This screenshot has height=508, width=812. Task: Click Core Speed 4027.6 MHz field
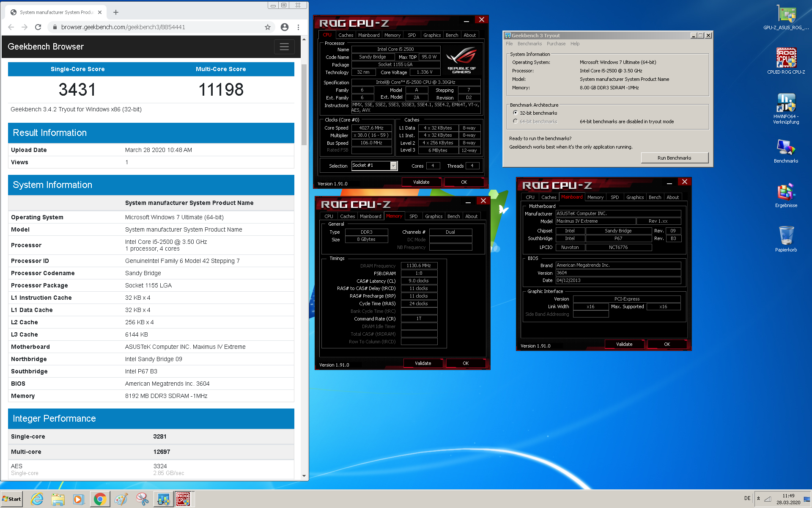(371, 128)
